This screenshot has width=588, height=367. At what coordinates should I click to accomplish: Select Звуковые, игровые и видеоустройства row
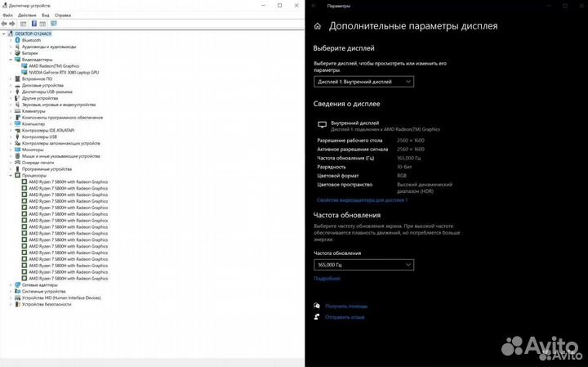point(59,105)
